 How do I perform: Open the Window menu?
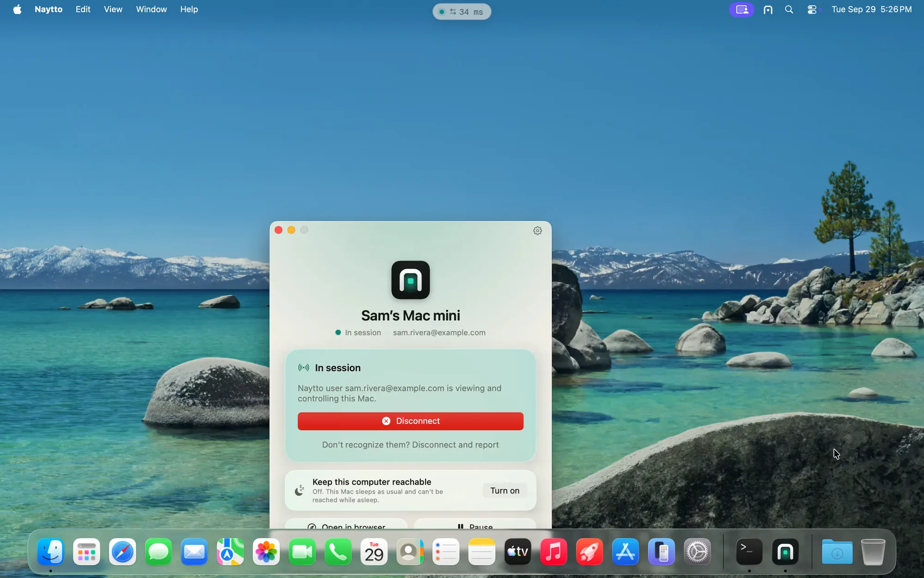pos(152,9)
